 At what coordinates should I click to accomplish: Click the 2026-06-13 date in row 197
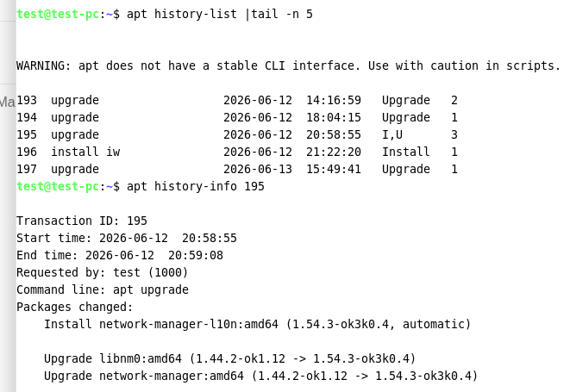pos(258,170)
